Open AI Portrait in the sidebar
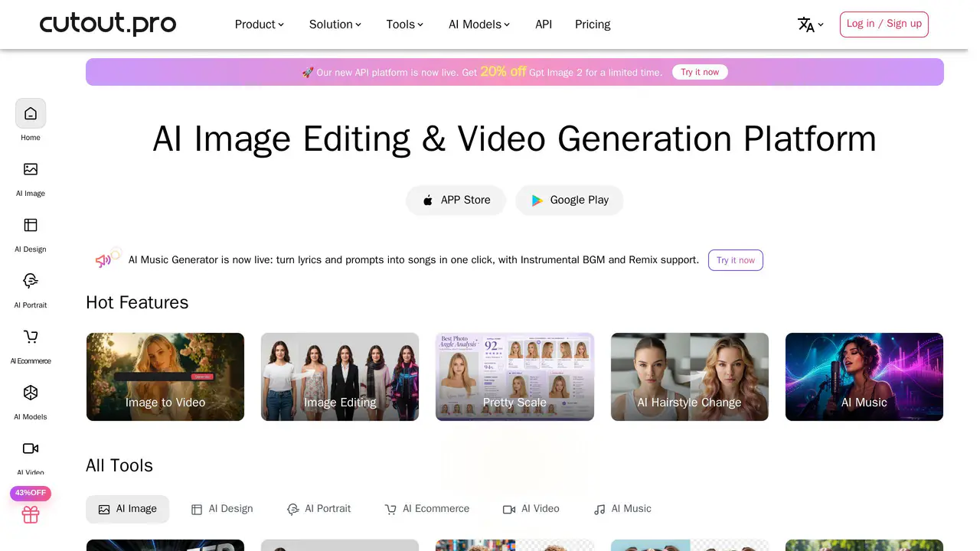This screenshot has height=551, width=980. (31, 289)
